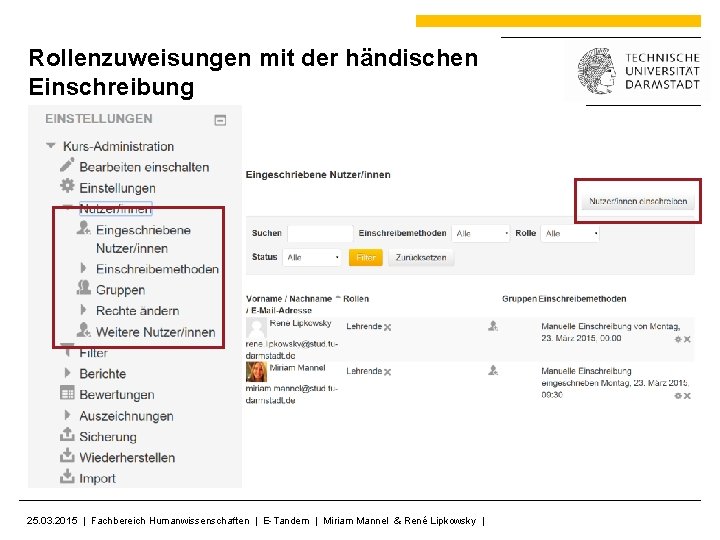Expand the Auszeichnungen arrow
This screenshot has height=540, width=720.
68,415
